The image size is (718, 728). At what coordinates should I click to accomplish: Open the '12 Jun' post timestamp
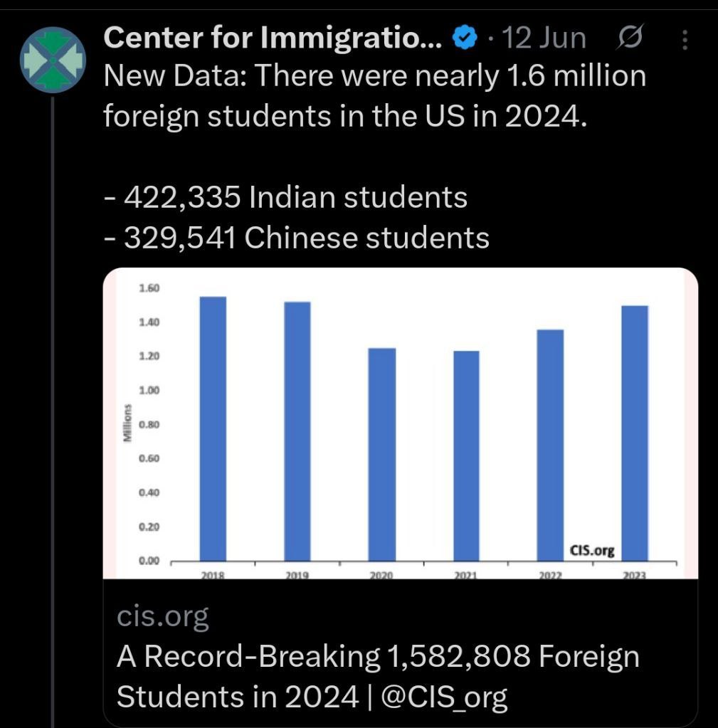pos(544,38)
